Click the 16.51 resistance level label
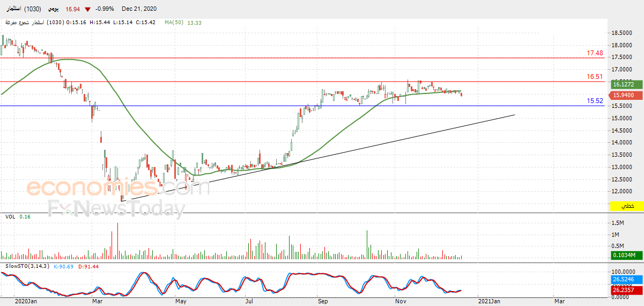Image resolution: width=644 pixels, height=306 pixels. [x=595, y=77]
